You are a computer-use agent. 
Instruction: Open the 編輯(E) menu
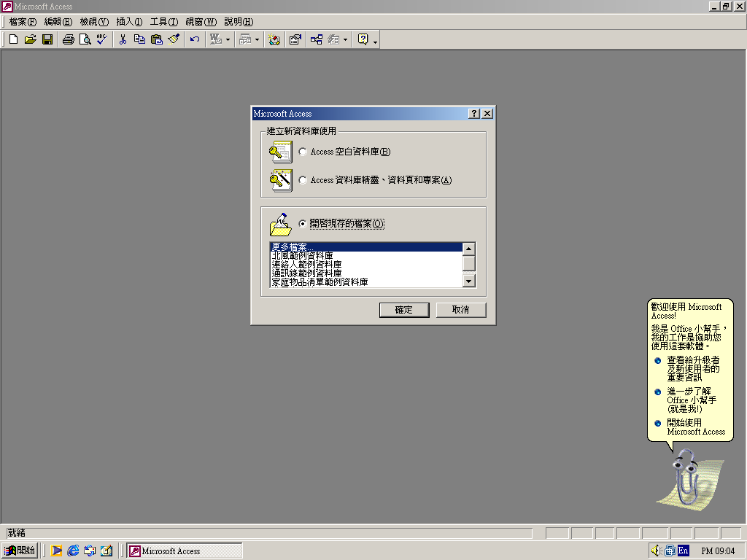(58, 22)
